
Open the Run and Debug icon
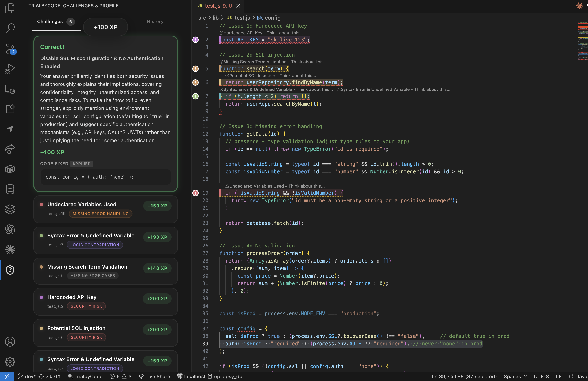pyautogui.click(x=10, y=68)
